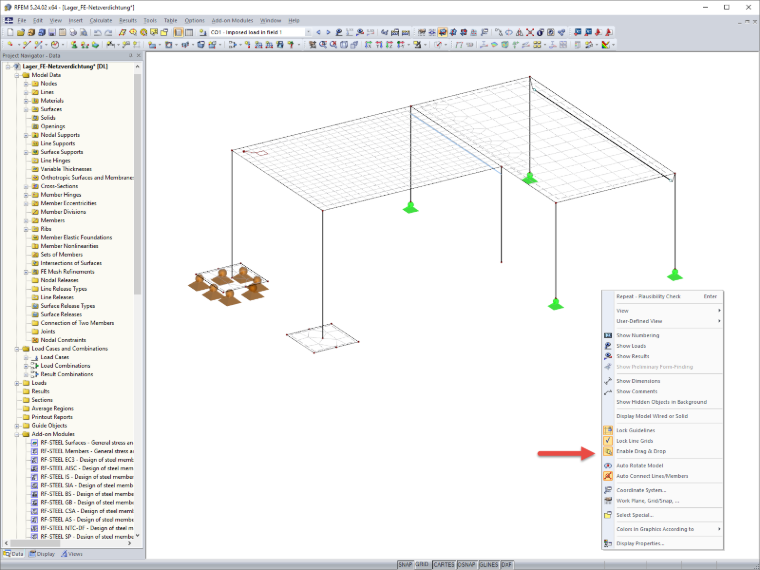Click the navigator vertical scrollbar

[138, 184]
